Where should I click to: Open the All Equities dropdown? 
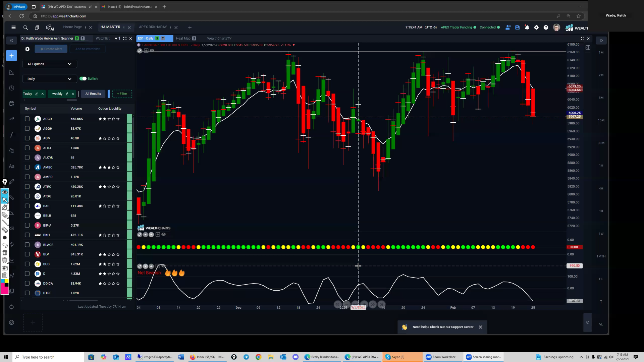(50, 64)
